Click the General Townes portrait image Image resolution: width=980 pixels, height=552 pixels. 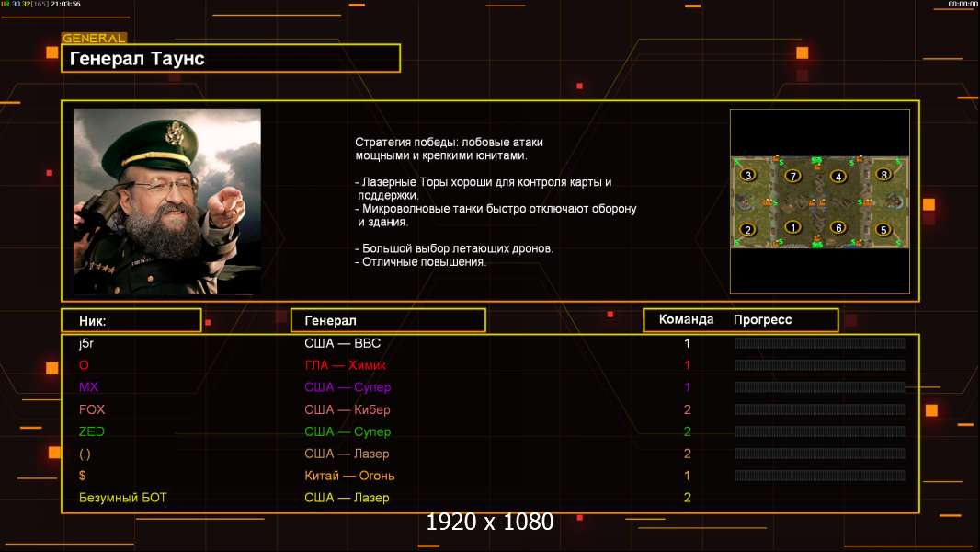[x=167, y=201]
